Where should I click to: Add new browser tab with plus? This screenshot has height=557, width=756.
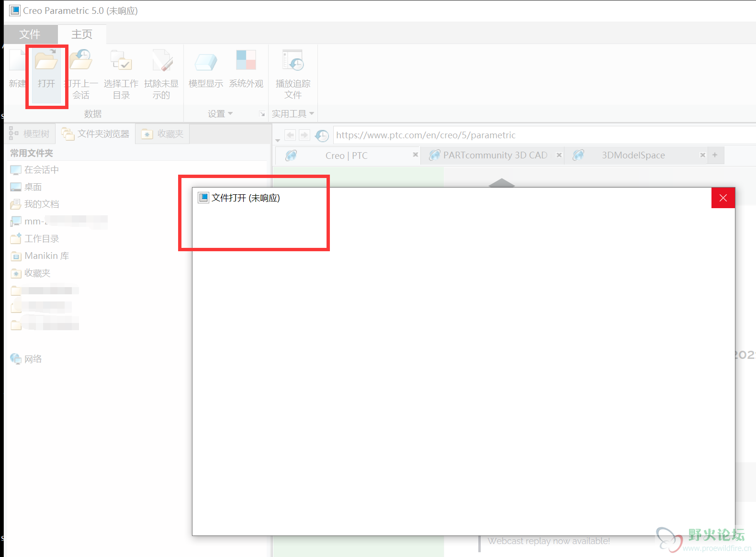pyautogui.click(x=715, y=155)
